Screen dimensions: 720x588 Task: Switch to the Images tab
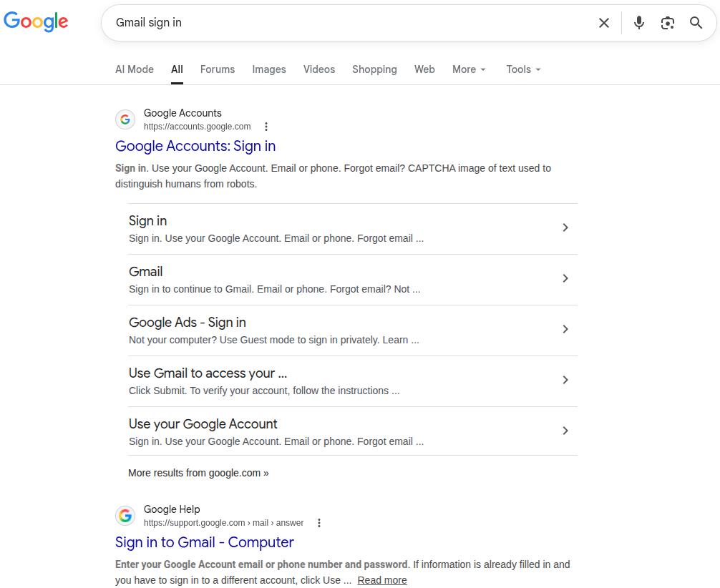(268, 69)
